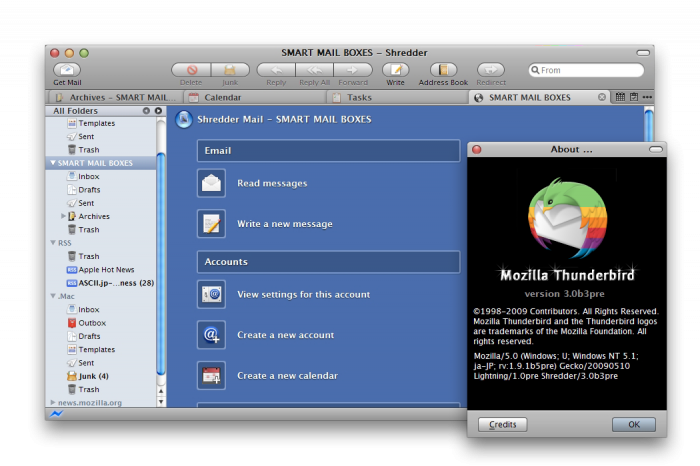
Task: Open the Address Book
Action: tap(443, 70)
